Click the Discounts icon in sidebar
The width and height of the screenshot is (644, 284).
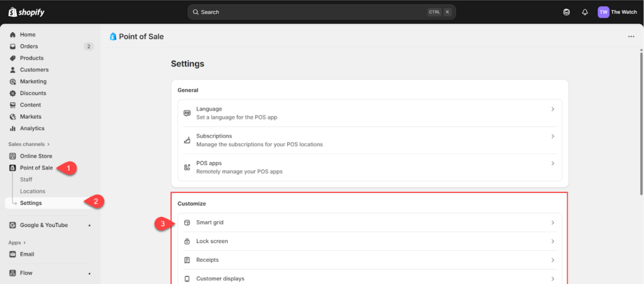click(x=13, y=93)
